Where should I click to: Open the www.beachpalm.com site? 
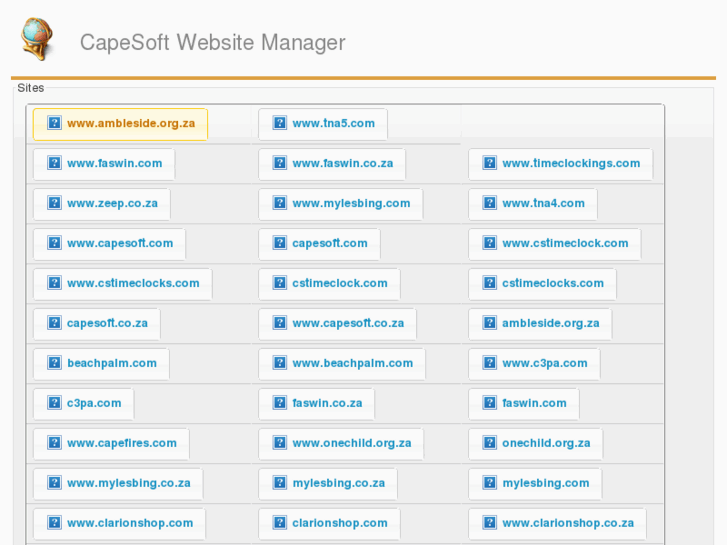click(x=342, y=364)
